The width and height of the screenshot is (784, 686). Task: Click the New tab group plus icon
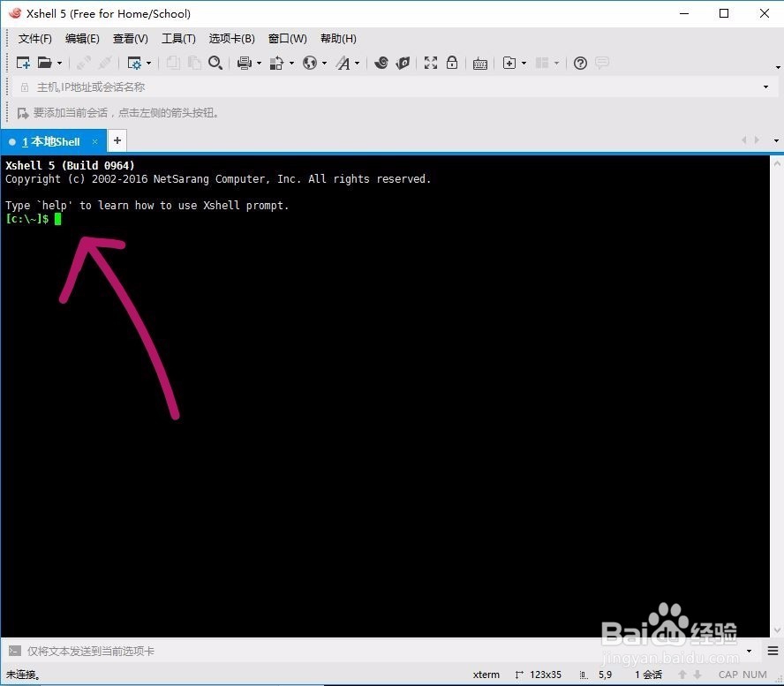[x=509, y=63]
